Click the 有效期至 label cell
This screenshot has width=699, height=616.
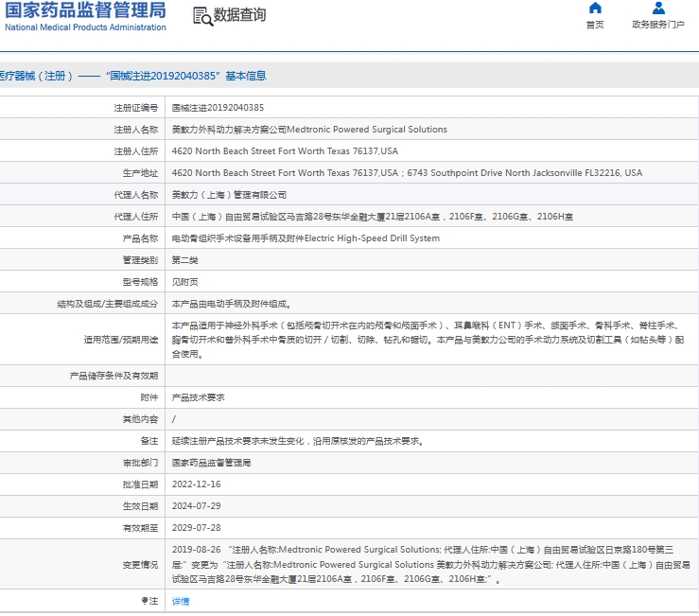click(140, 528)
